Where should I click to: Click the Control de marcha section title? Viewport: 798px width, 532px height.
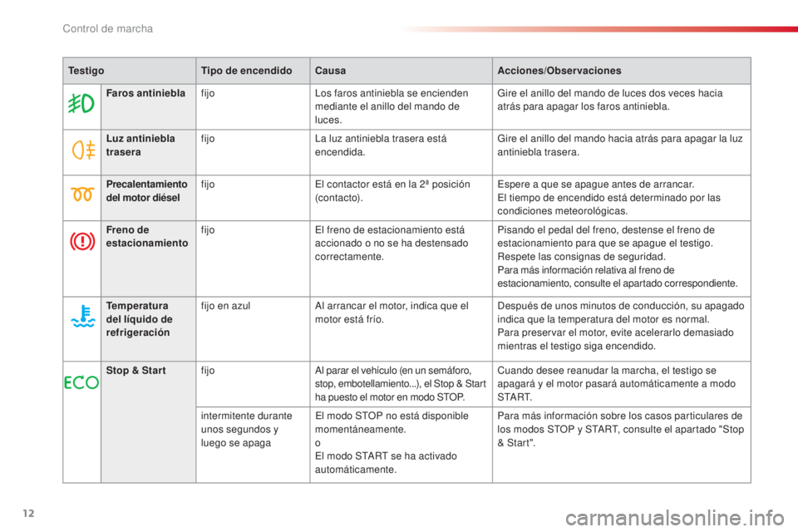tap(107, 29)
